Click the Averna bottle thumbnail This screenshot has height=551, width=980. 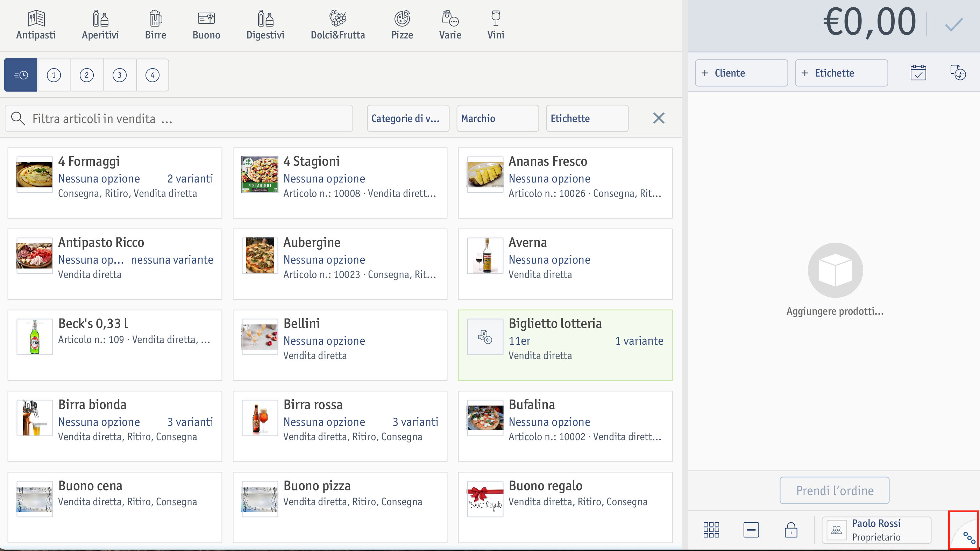click(485, 256)
